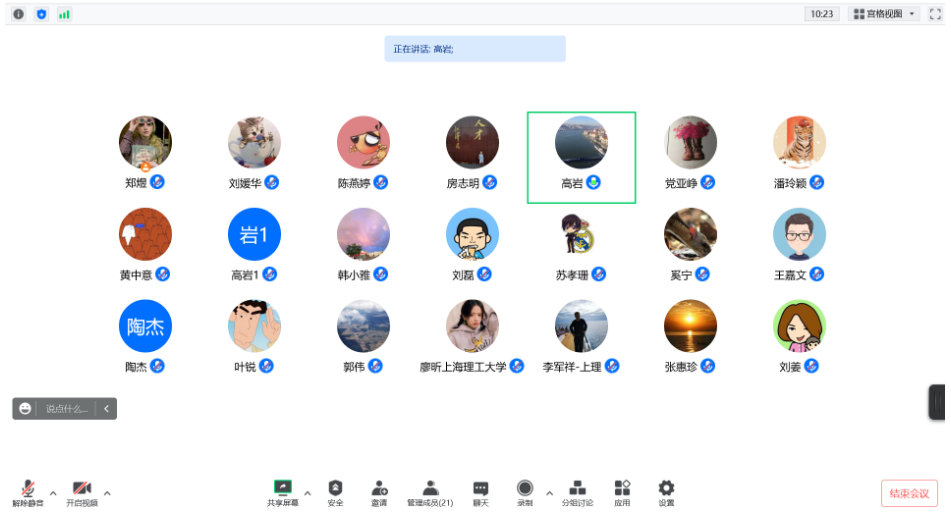Expand the audio options arrow beside microphone

(53, 492)
